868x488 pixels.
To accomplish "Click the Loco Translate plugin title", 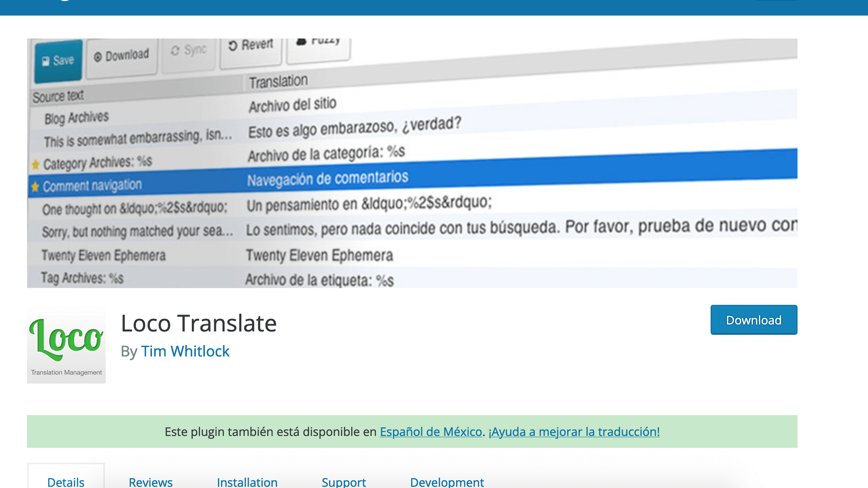I will click(x=199, y=323).
